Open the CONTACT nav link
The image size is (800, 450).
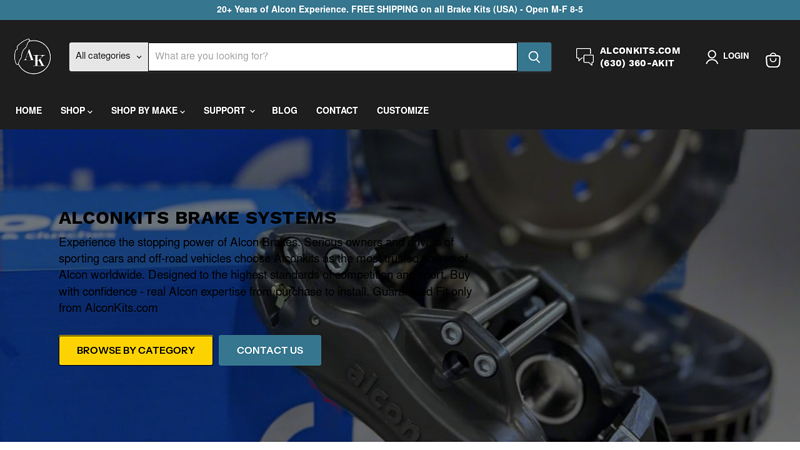click(337, 111)
